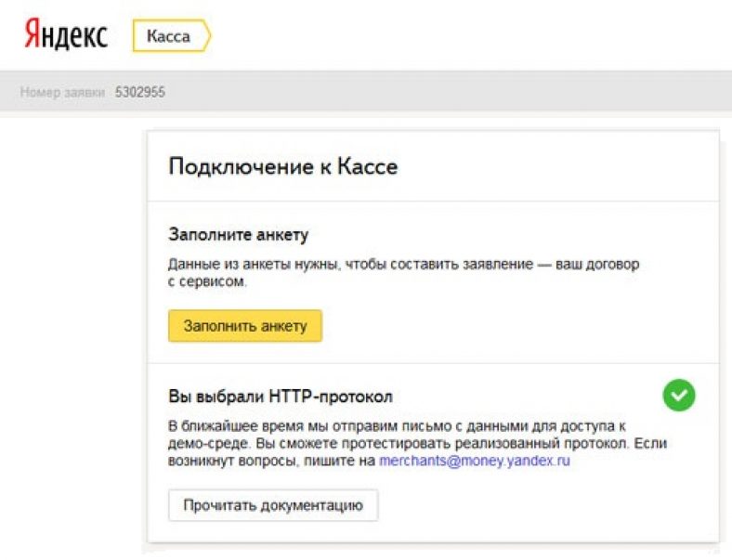Click the paragraph starting В ближайшее время

(417, 443)
